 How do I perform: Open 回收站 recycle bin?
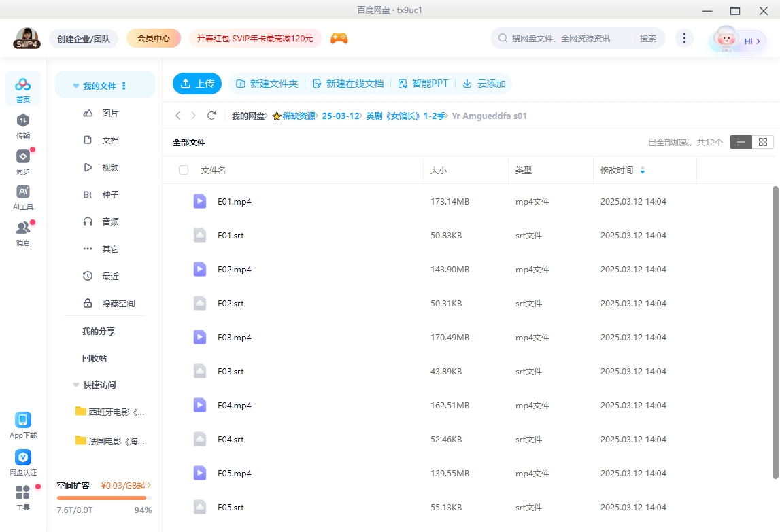pos(95,359)
